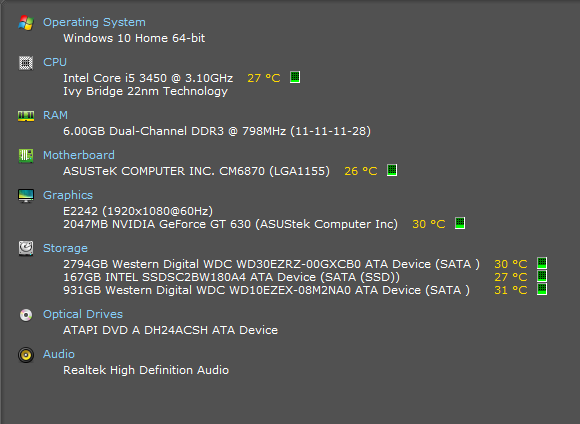Click the WD30EZRZ drive temperature indicator
This screenshot has height=424, width=580.
(x=542, y=263)
